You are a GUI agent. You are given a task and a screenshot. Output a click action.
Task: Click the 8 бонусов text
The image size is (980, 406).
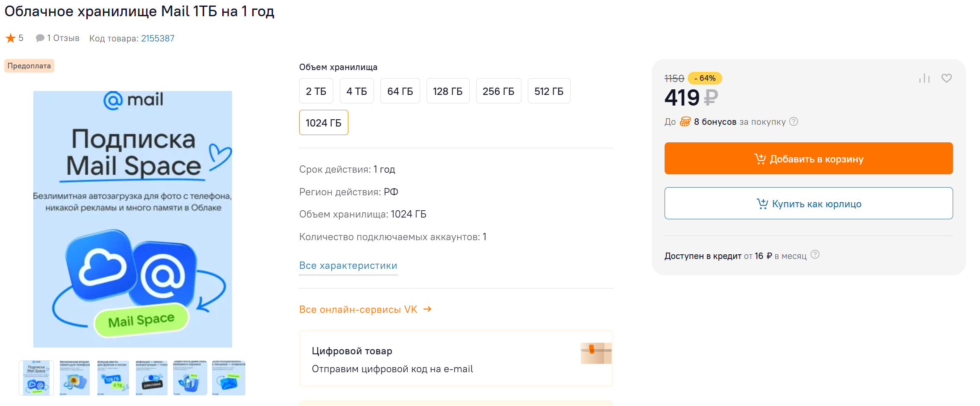[715, 122]
